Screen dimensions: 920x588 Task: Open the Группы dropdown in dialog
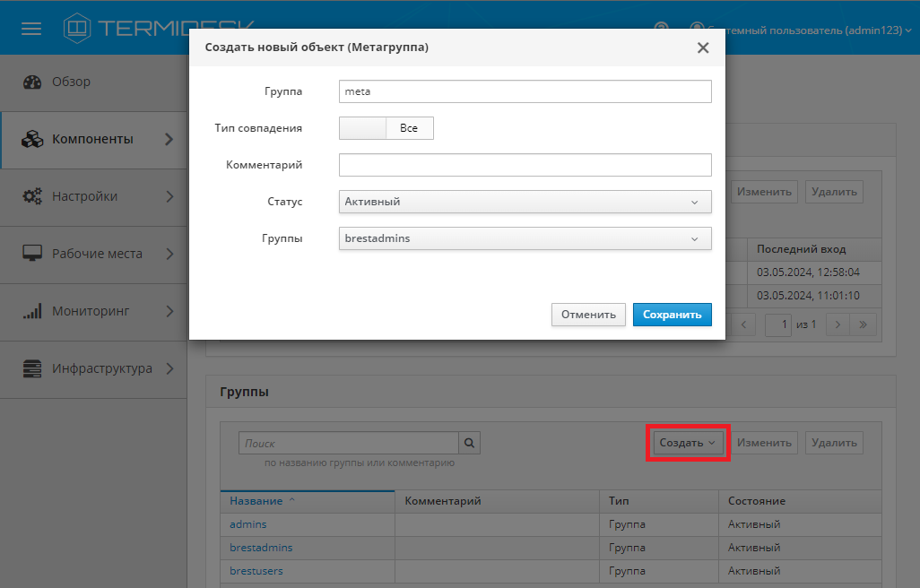click(x=525, y=238)
